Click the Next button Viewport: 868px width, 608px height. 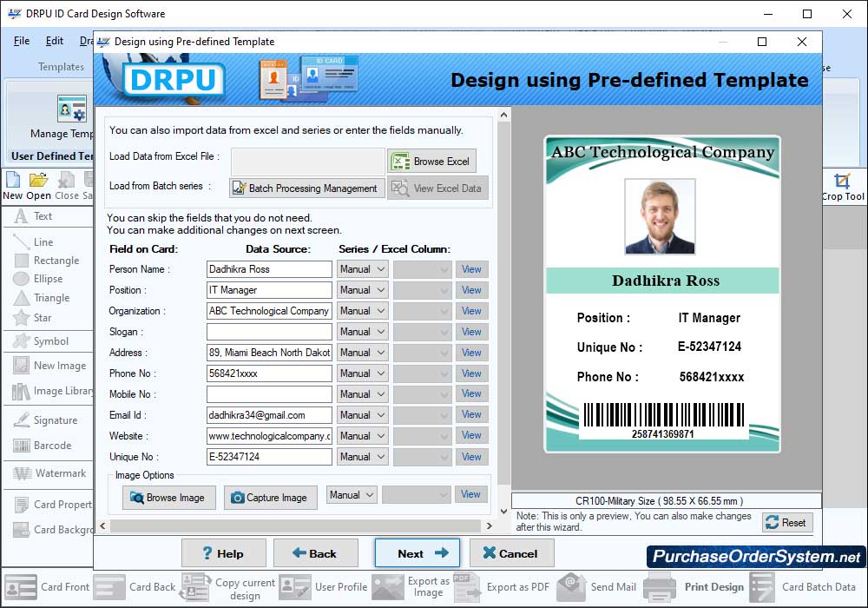click(418, 553)
